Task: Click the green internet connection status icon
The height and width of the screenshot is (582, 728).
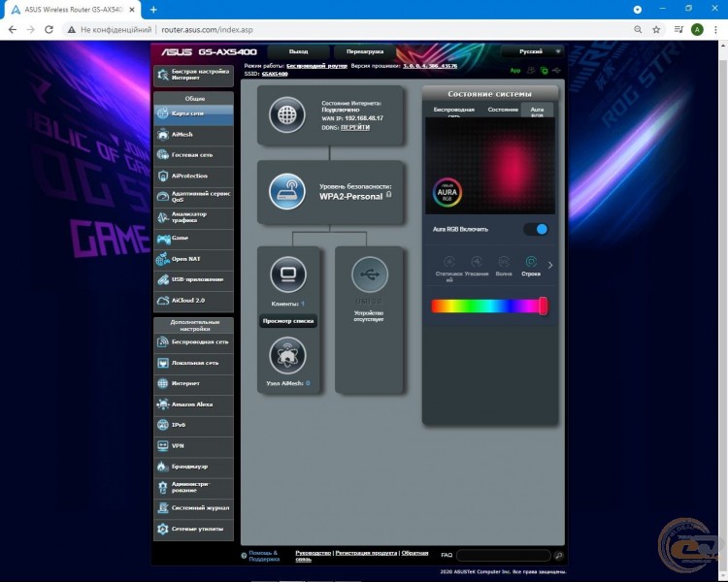Action: coord(545,71)
